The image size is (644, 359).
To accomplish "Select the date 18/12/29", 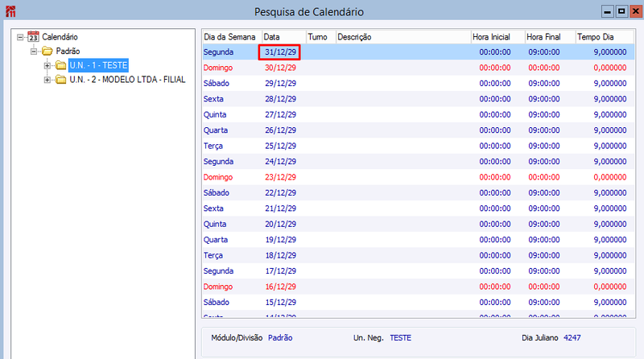I will (280, 255).
